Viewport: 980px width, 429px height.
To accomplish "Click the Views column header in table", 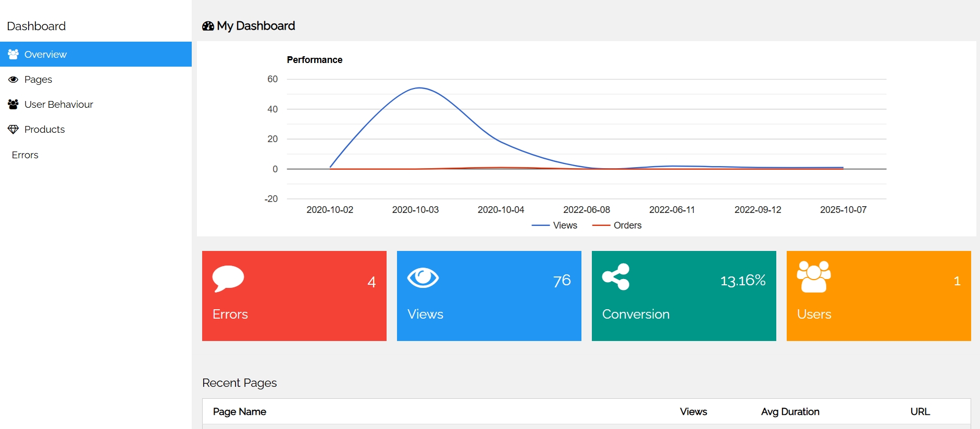I will [693, 412].
